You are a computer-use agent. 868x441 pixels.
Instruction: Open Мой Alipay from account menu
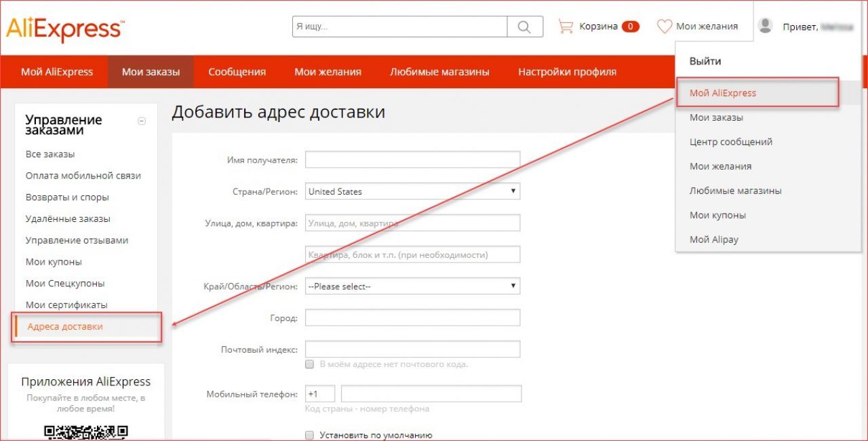click(713, 239)
